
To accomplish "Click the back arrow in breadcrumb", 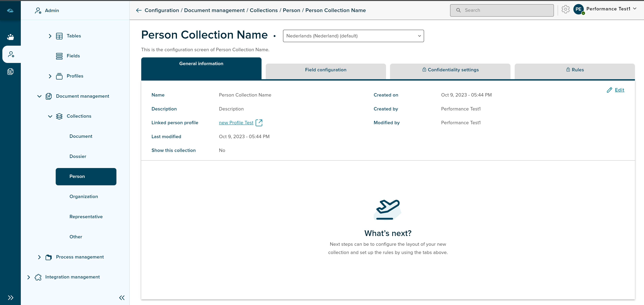I will pyautogui.click(x=139, y=10).
